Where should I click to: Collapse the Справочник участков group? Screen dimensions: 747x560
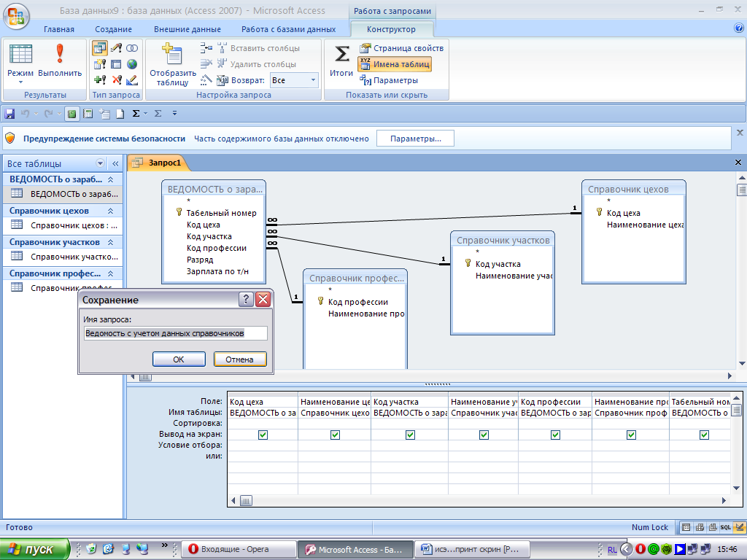point(111,242)
